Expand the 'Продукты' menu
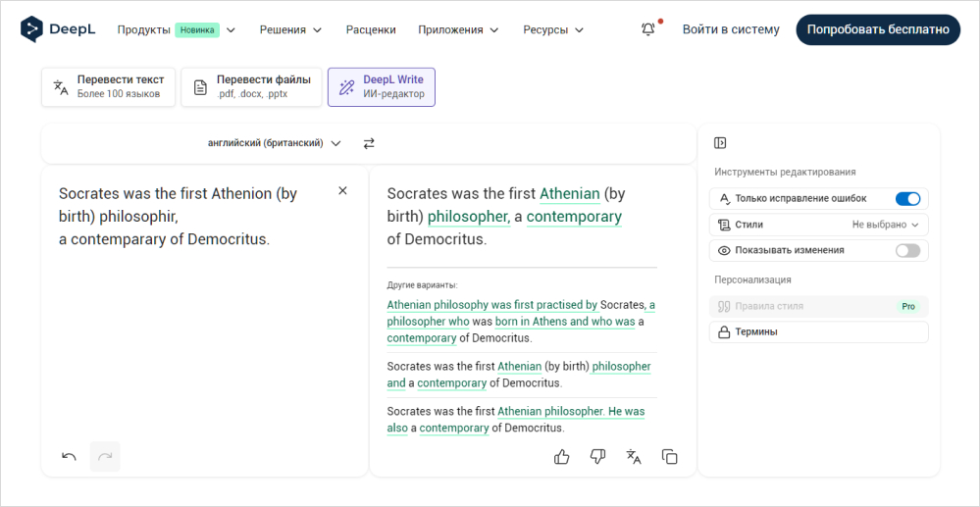 coord(177,29)
